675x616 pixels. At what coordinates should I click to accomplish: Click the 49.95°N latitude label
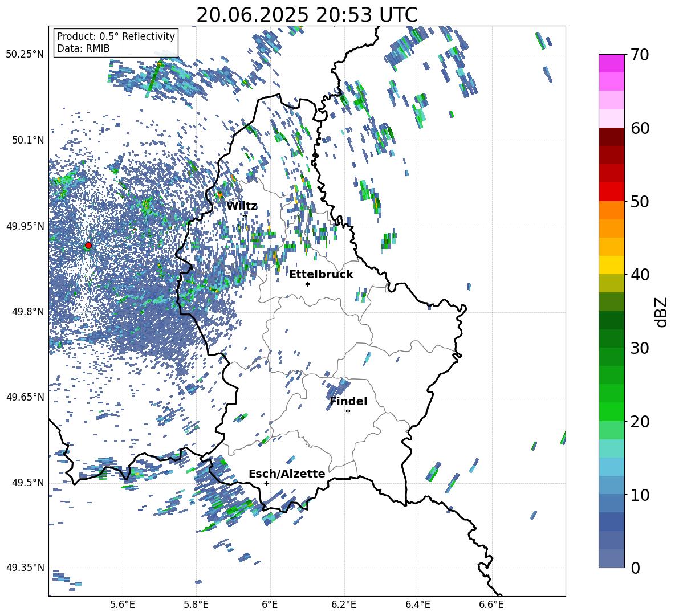coord(25,226)
